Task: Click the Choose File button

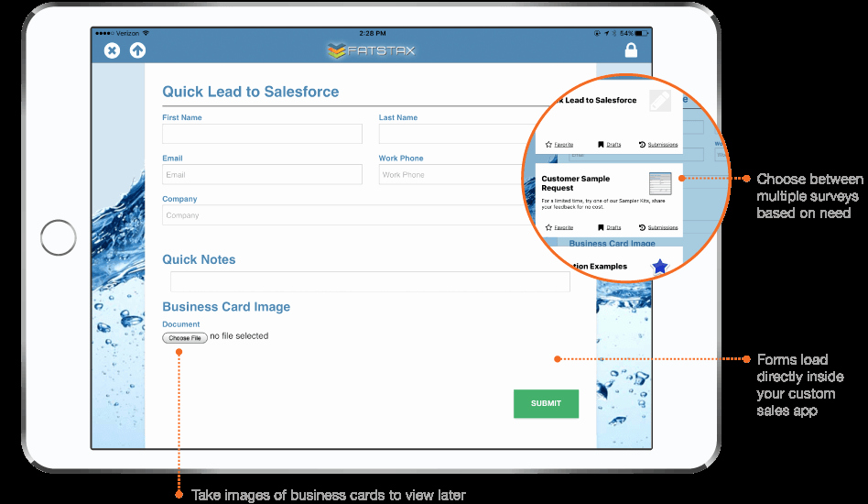Action: pyautogui.click(x=185, y=338)
